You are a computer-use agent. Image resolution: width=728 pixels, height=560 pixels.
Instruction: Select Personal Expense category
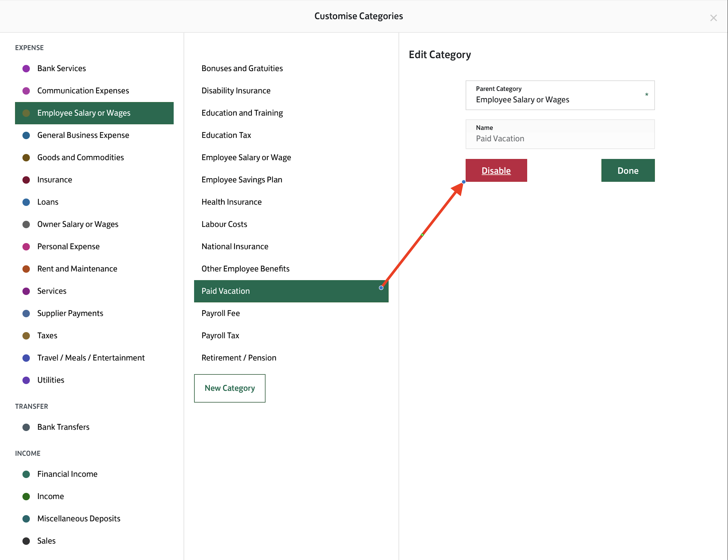click(x=94, y=247)
